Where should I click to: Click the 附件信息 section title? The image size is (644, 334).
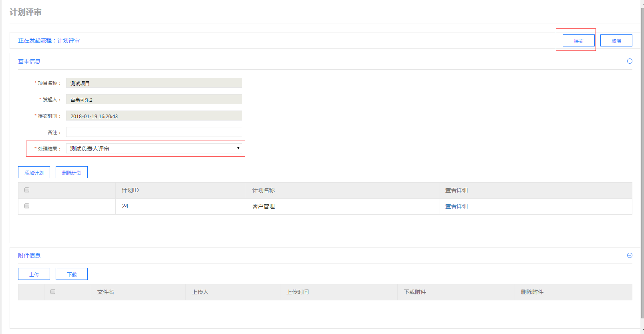click(29, 256)
